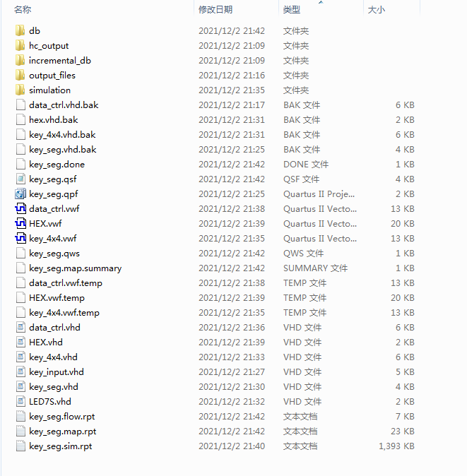The height and width of the screenshot is (476, 467).
Task: Sort files by the 名称 column header
Action: coord(23,10)
